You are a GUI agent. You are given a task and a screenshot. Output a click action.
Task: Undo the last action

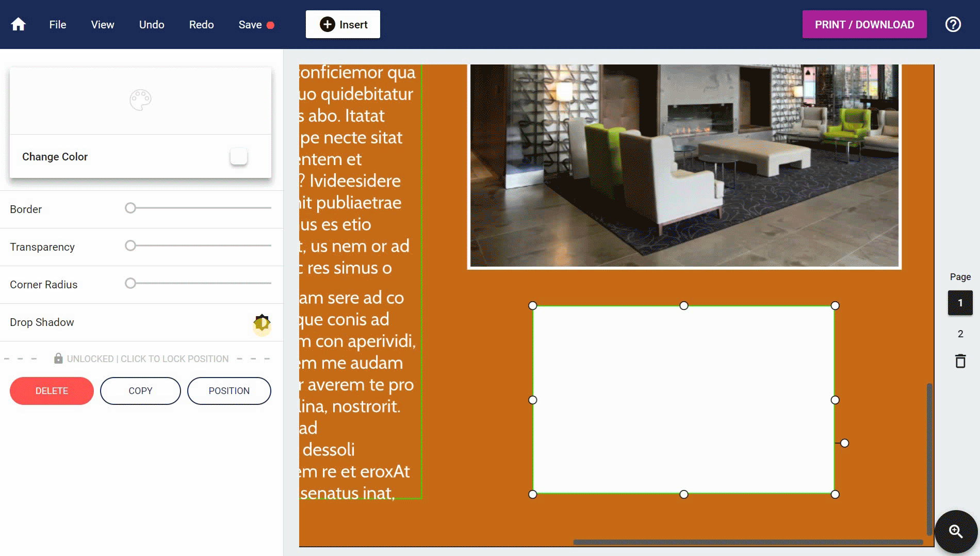tap(152, 24)
